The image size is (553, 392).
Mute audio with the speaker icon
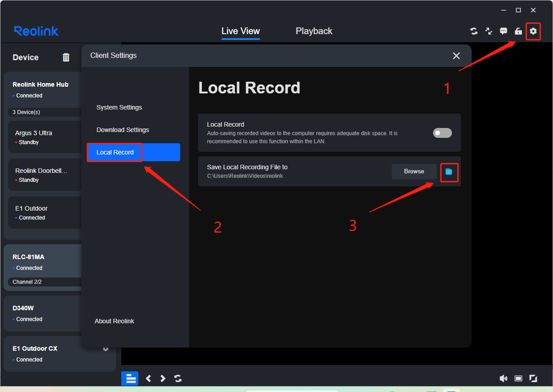[504, 379]
